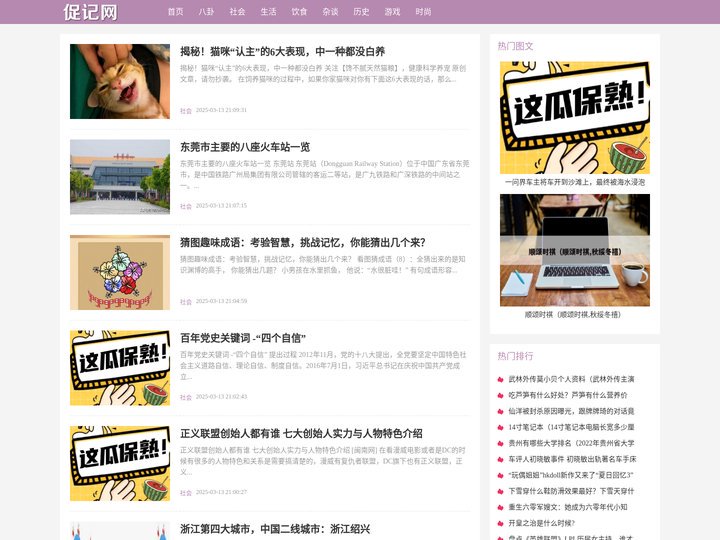Viewport: 720px width, 540px height.
Task: Click the 热门图文 section heading
Action: [515, 46]
